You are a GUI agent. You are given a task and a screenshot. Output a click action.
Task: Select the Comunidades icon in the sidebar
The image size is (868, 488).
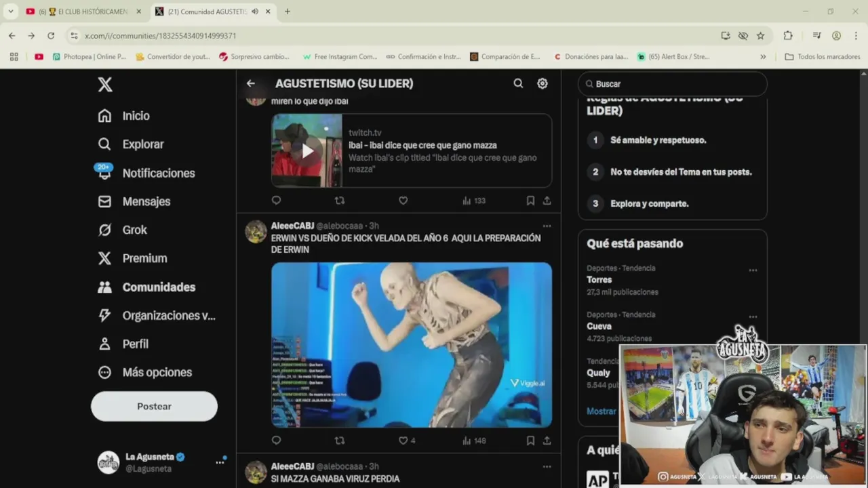[x=104, y=287]
